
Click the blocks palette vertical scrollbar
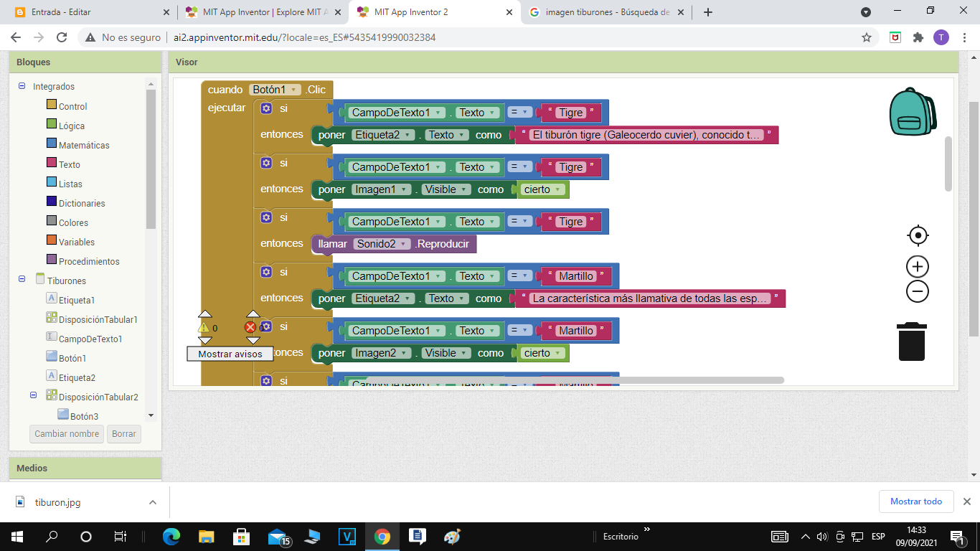[x=151, y=158]
